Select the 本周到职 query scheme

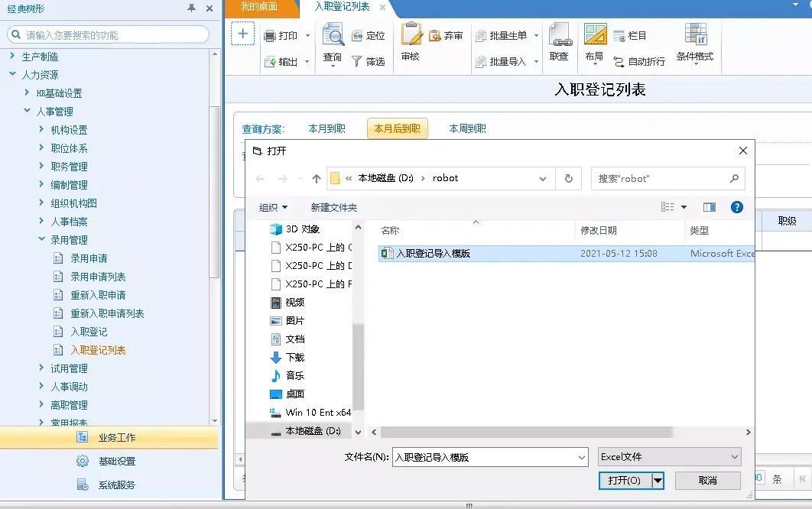pos(468,128)
